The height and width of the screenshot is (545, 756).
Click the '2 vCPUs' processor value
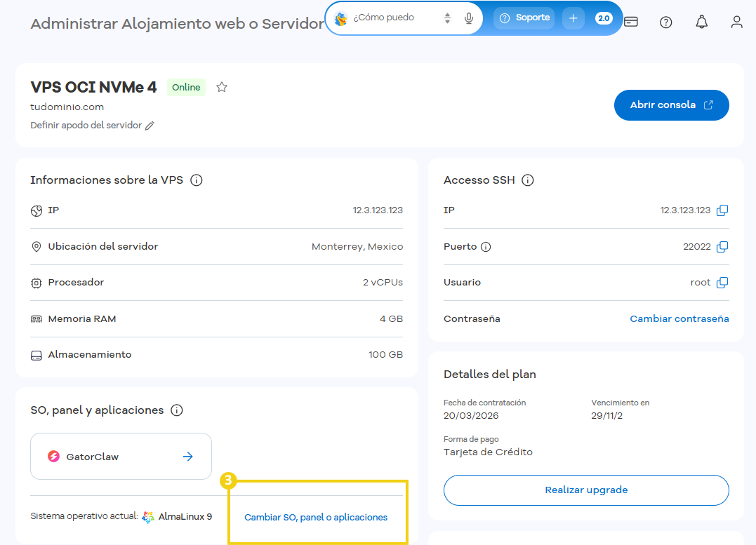point(383,283)
